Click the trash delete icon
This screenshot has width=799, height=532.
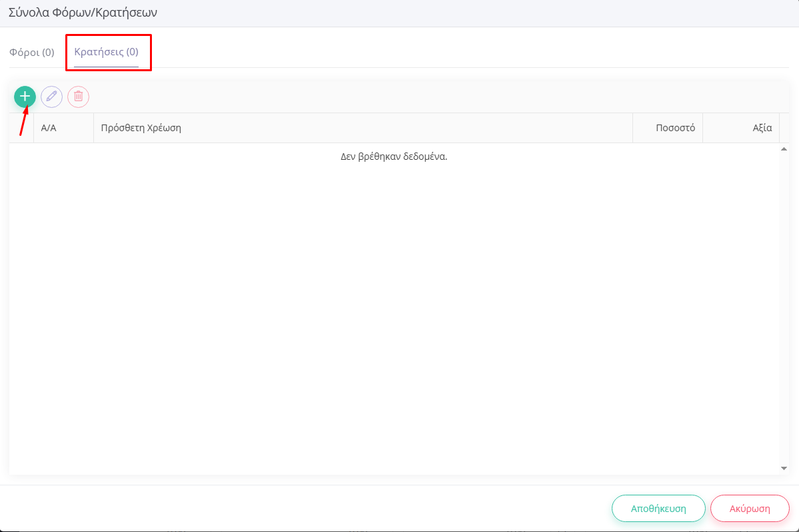[x=78, y=97]
